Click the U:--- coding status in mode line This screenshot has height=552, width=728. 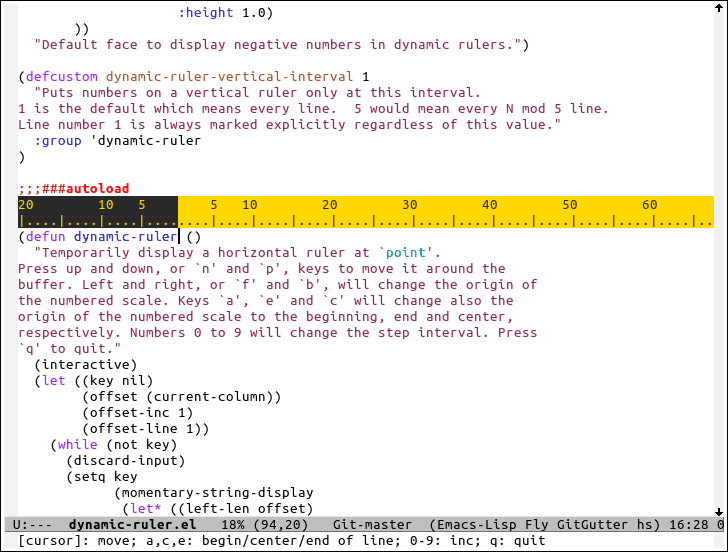point(32,525)
